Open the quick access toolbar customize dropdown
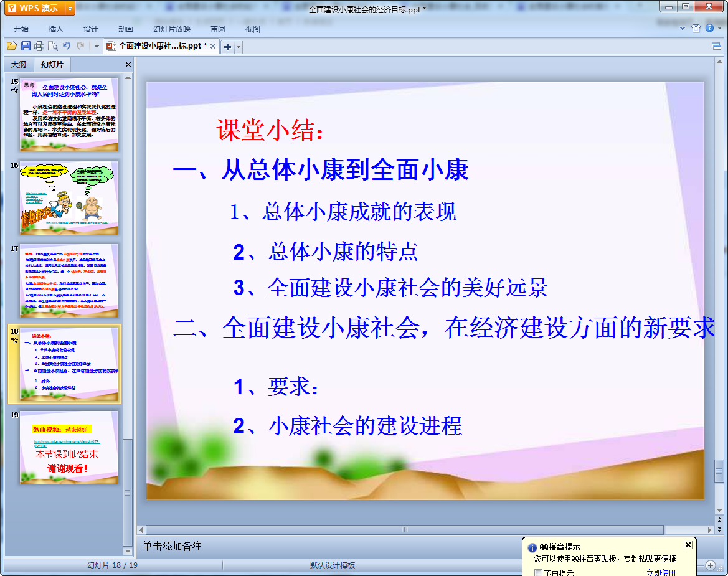 (x=97, y=46)
